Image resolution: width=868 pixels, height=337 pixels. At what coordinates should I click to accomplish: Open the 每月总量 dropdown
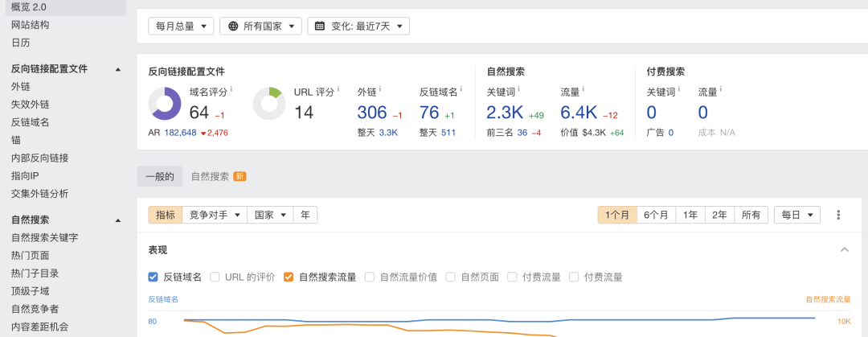[181, 26]
